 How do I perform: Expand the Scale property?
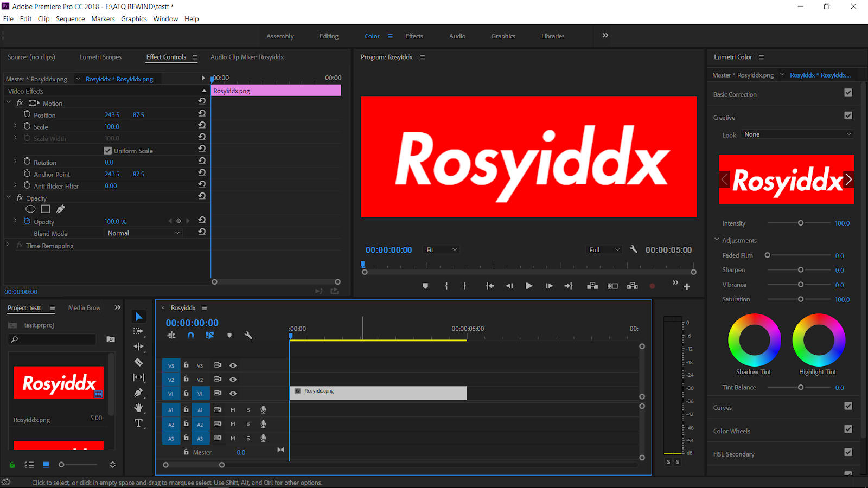coord(15,126)
